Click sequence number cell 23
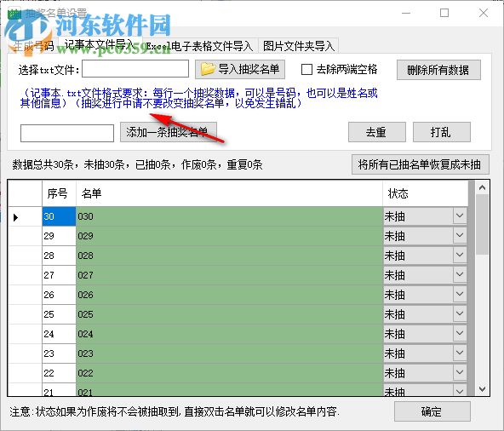 pyautogui.click(x=59, y=353)
